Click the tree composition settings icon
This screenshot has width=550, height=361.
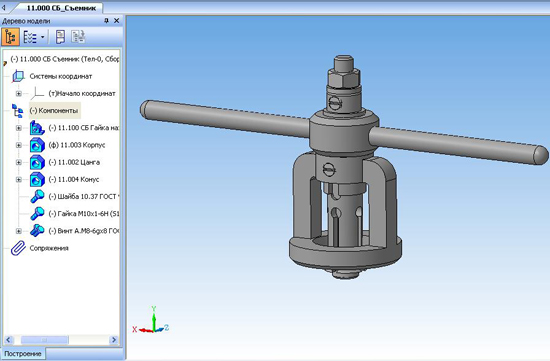(78, 36)
